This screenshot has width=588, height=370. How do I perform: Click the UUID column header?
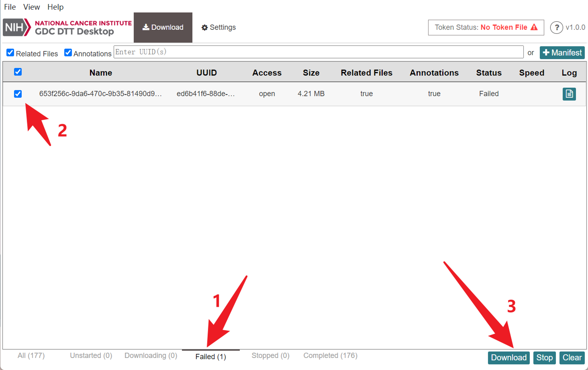(207, 73)
